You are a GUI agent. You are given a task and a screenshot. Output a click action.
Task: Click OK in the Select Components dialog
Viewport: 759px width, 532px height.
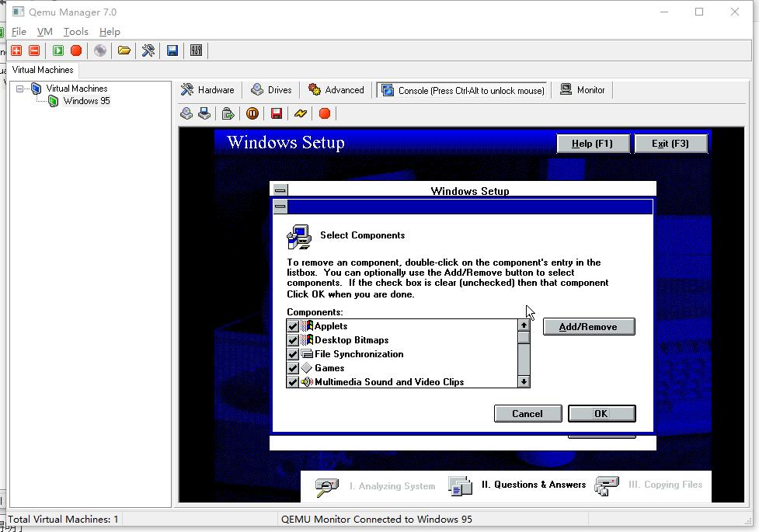(x=601, y=414)
